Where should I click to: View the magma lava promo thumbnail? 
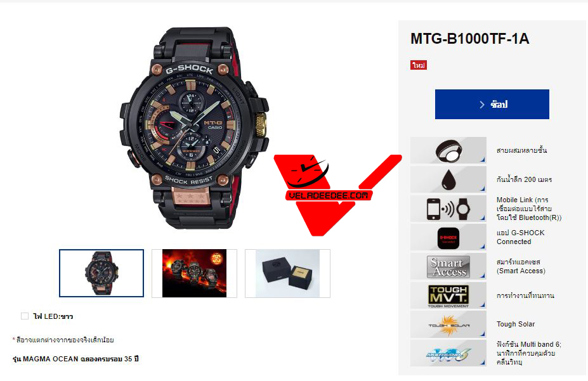194,273
